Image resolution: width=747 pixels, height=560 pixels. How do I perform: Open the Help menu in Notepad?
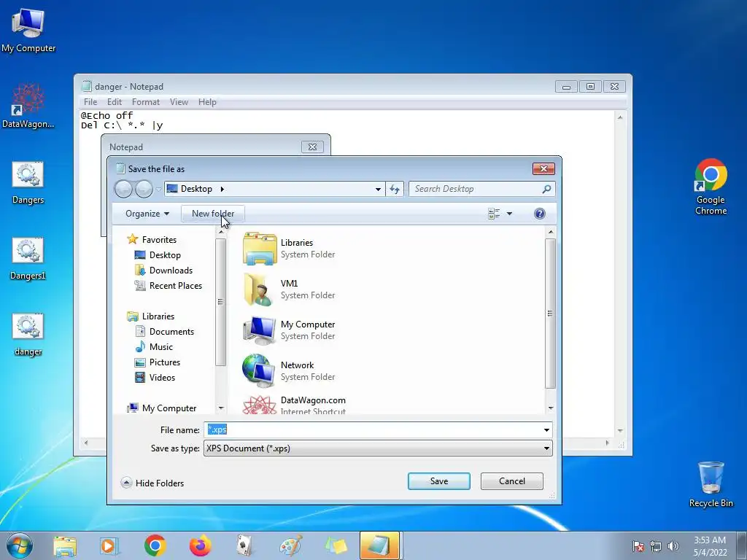[x=207, y=102]
